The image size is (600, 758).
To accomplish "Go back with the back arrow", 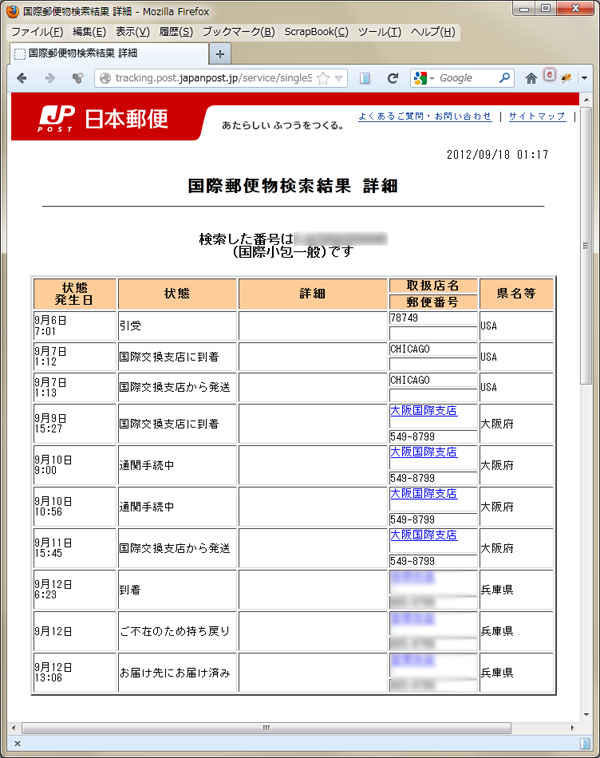I will coord(22,78).
